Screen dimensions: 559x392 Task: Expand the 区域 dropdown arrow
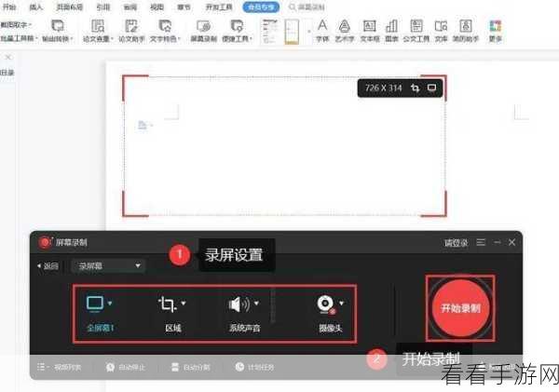[x=184, y=304]
